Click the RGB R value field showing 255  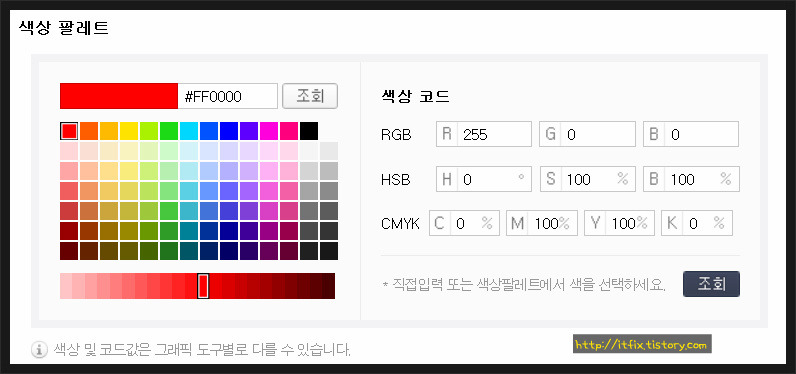(x=484, y=134)
